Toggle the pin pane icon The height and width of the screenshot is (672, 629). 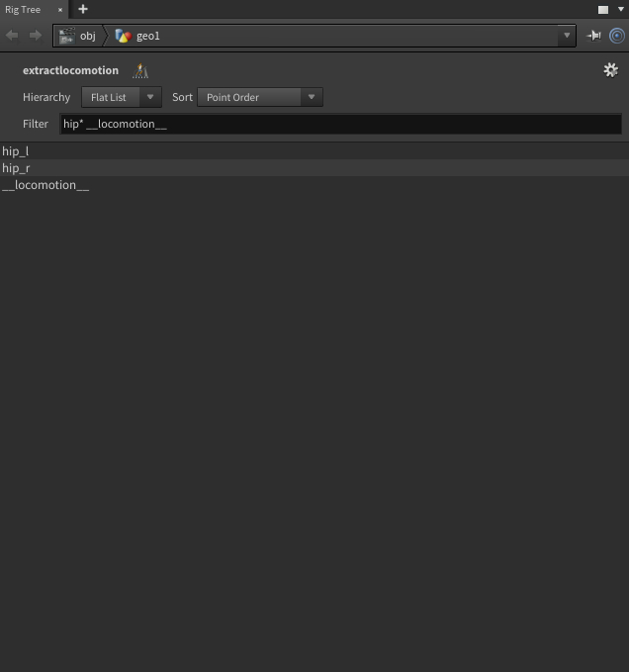[x=593, y=36]
